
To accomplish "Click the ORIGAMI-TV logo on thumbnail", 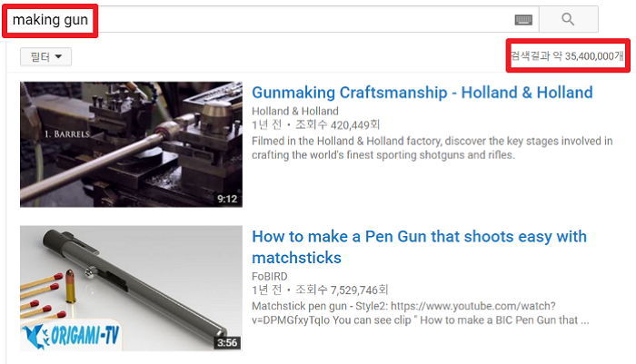I will click(71, 336).
